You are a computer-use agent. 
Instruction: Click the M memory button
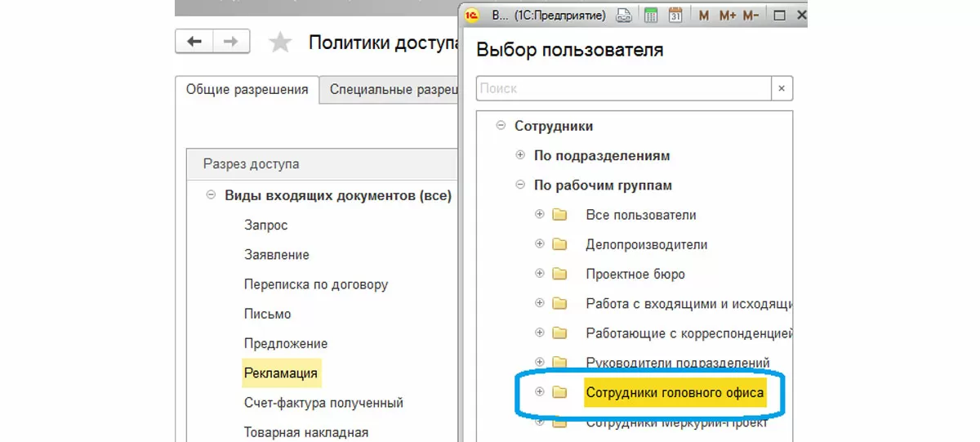(704, 15)
